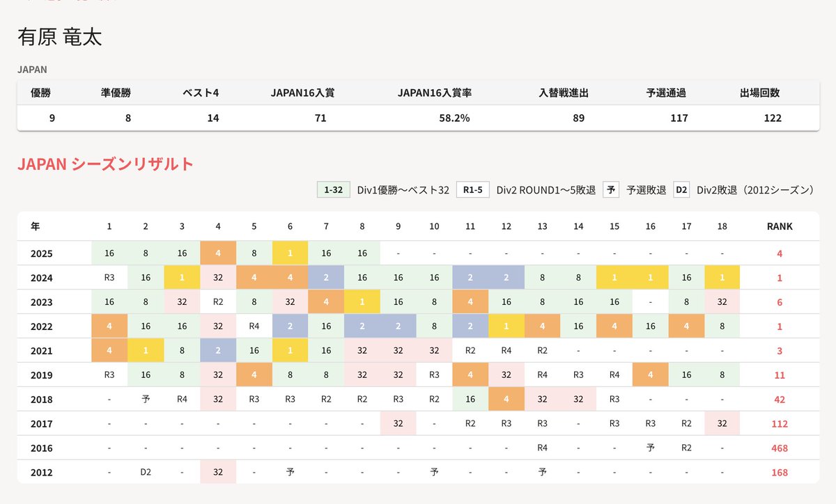This screenshot has width=836, height=504.
Task: Click the RANK column header
Action: point(780,226)
